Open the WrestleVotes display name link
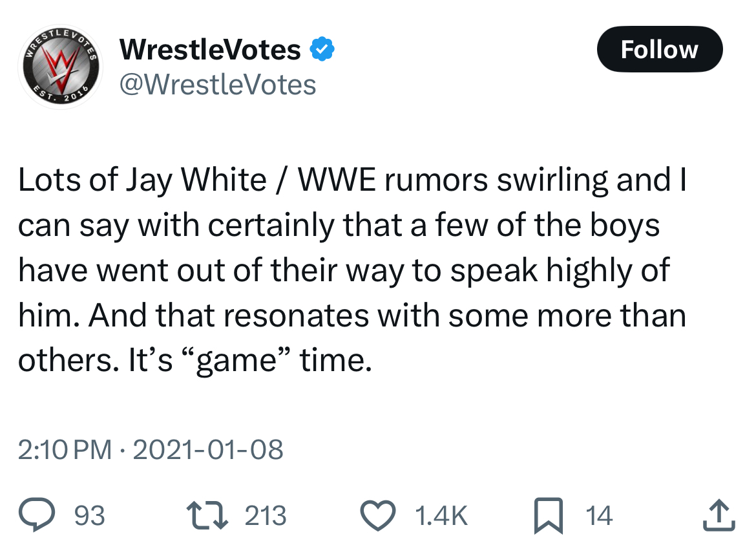The width and height of the screenshot is (756, 556). click(x=211, y=49)
